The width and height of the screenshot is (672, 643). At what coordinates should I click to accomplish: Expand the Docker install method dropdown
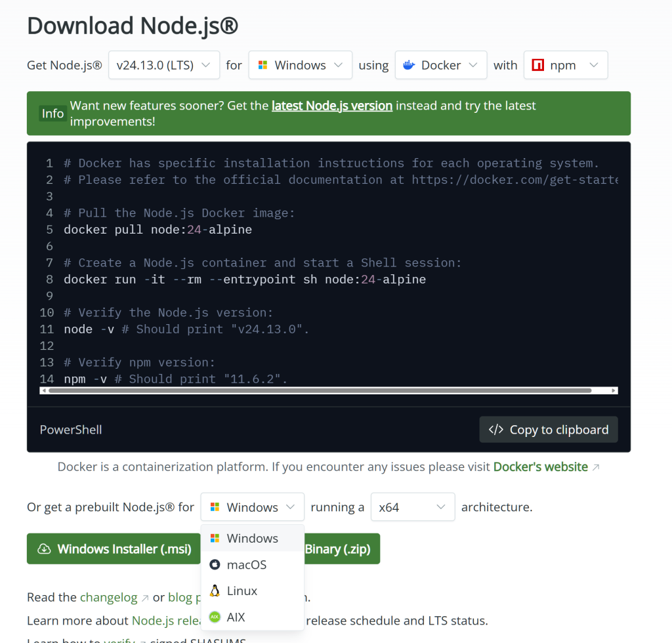point(440,66)
